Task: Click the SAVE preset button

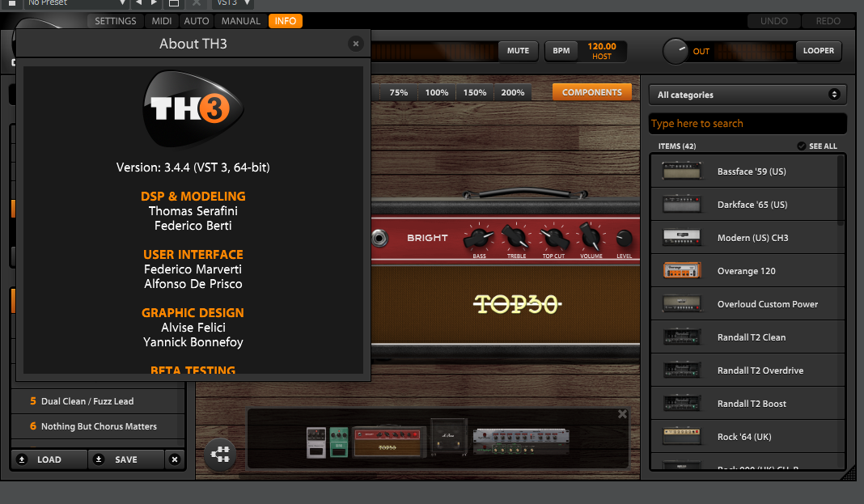Action: point(126,460)
